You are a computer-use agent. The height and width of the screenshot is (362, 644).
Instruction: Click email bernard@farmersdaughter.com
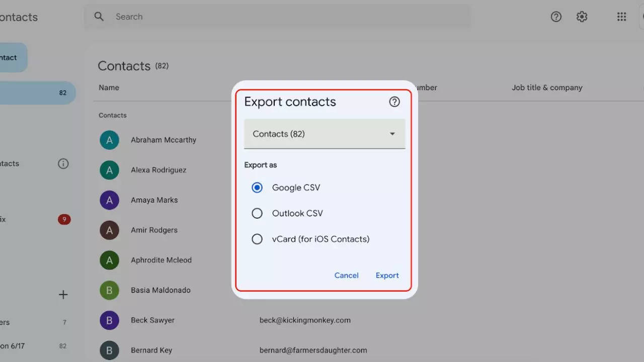[x=313, y=350]
